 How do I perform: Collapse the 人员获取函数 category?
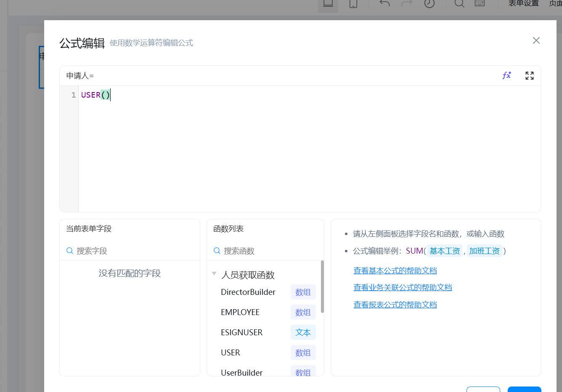214,274
